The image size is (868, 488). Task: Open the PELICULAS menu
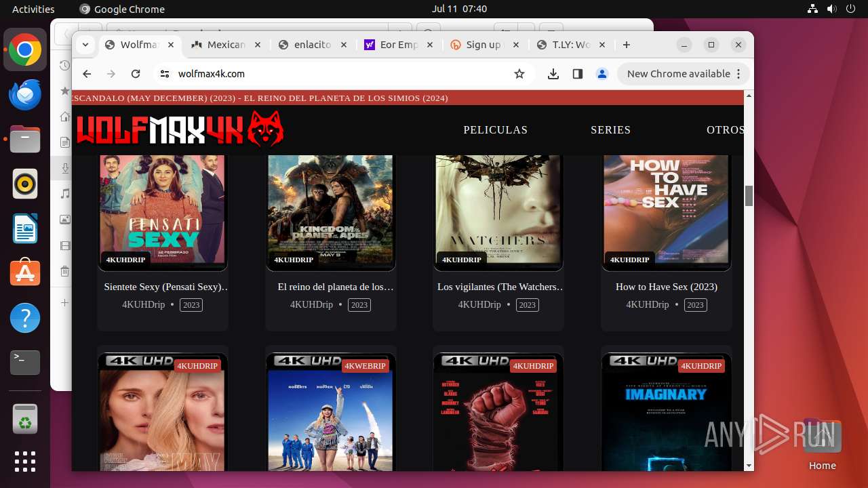click(x=495, y=129)
